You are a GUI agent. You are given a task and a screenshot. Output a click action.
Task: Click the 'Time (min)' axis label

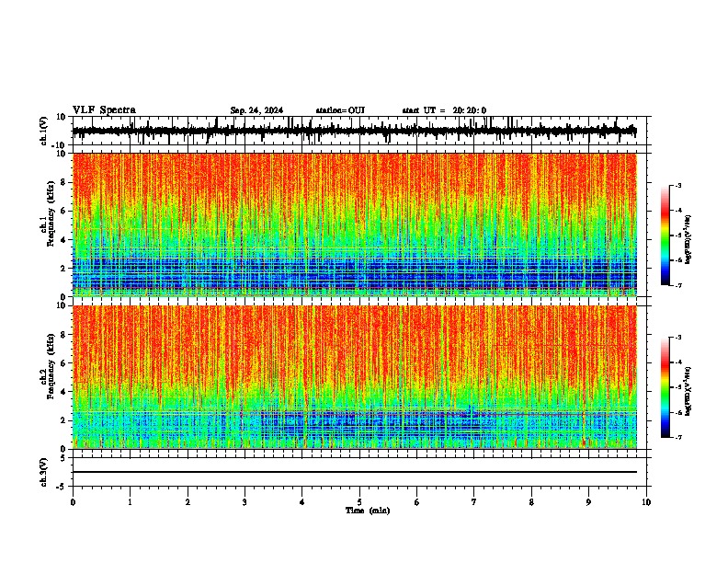pos(368,511)
